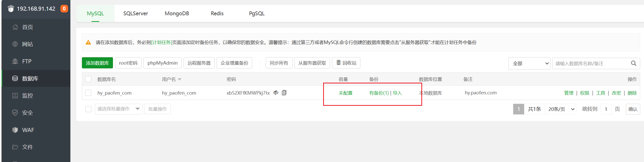
Task: Switch to the MongoDB tab
Action: point(177,13)
